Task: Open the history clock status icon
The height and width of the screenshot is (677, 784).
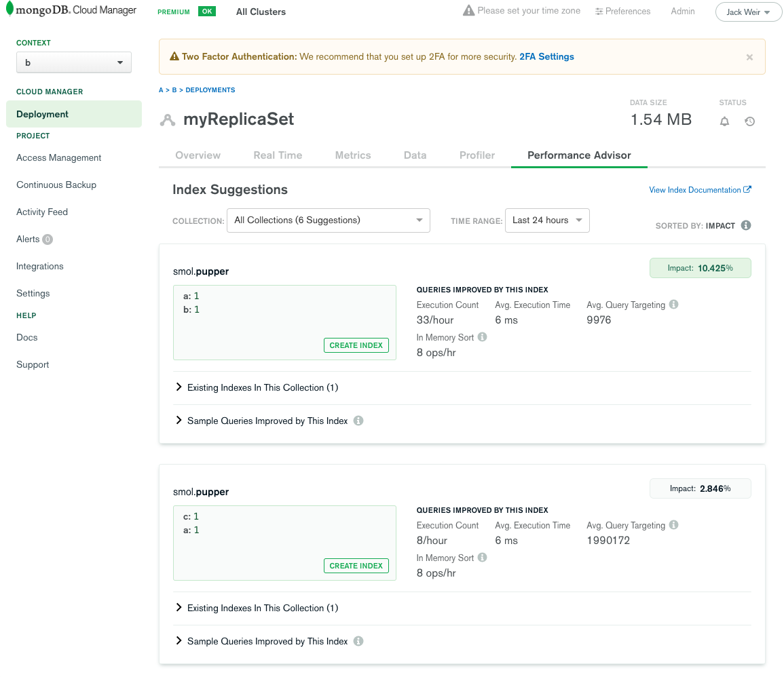Action: tap(749, 121)
